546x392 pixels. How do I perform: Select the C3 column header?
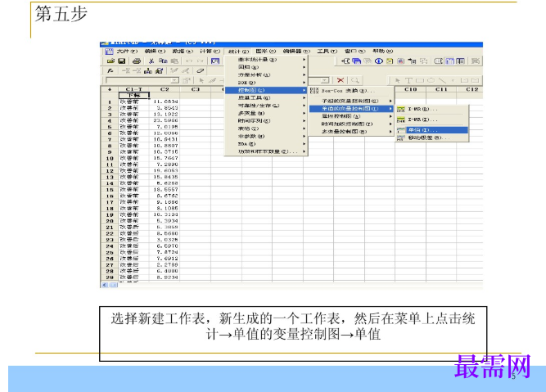[x=196, y=89]
